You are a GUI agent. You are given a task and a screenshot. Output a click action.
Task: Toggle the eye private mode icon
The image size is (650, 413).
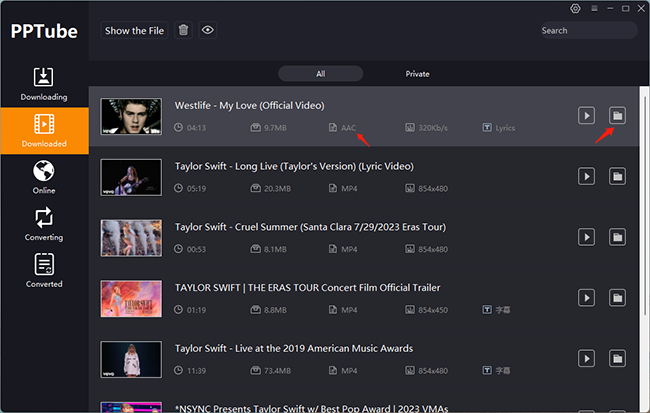(208, 30)
